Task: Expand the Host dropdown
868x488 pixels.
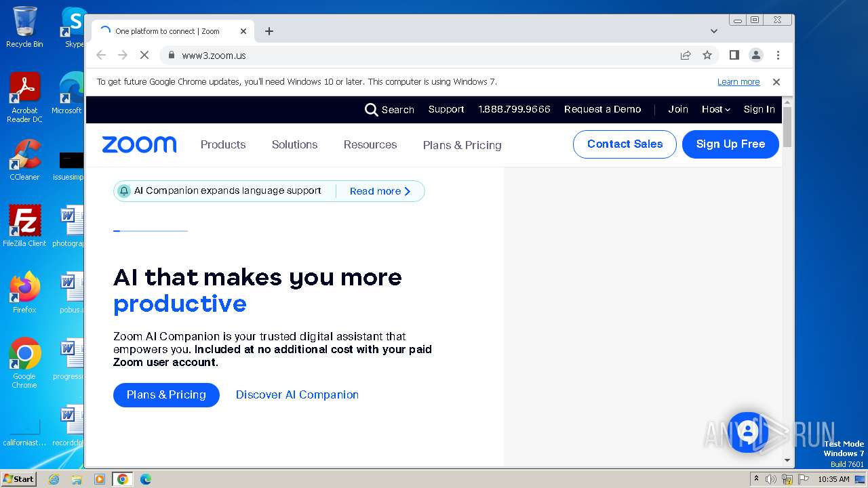Action: pyautogui.click(x=715, y=110)
